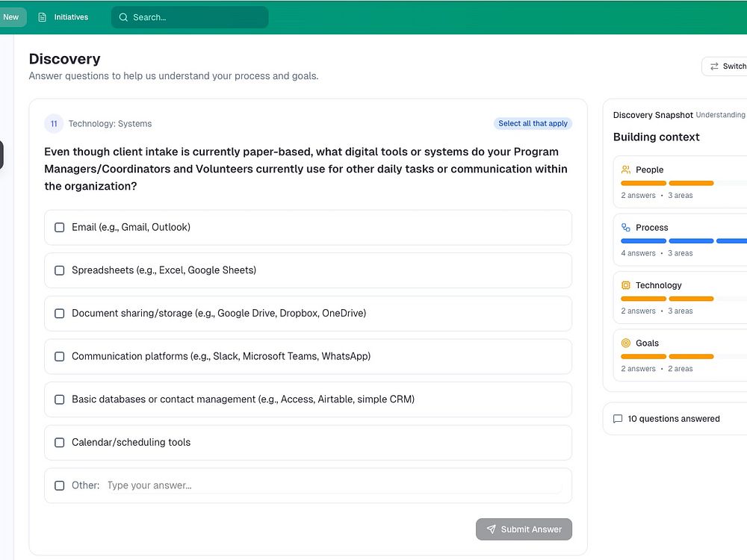Click the Technology chip icon

point(626,285)
